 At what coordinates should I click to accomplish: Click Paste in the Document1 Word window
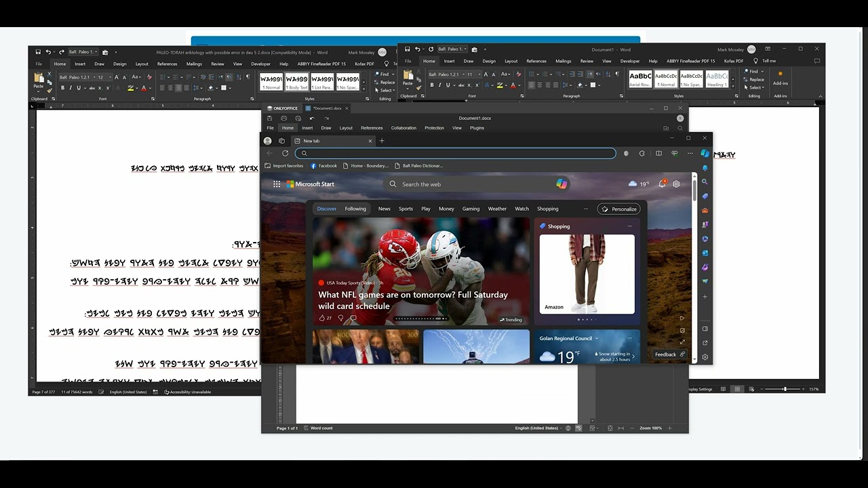click(408, 81)
